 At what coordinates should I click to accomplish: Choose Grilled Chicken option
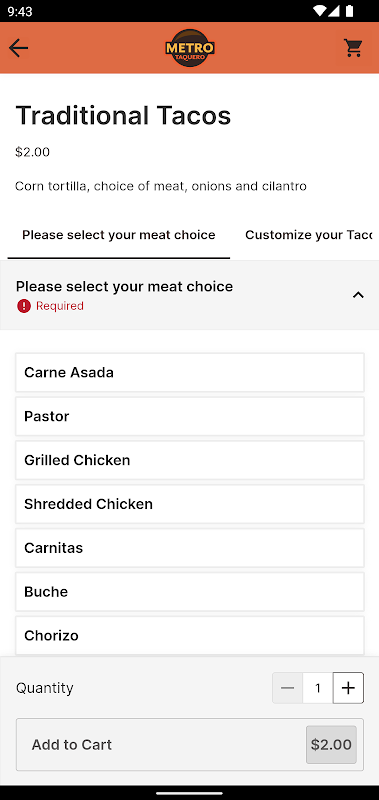[x=190, y=460]
